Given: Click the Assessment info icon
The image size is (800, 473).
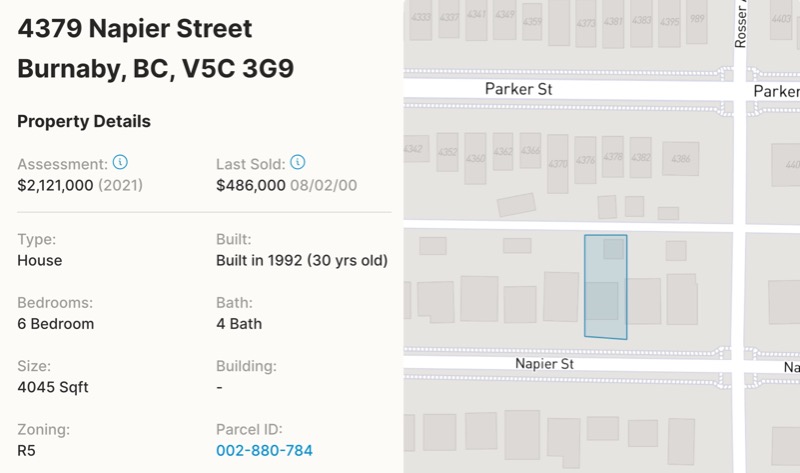Looking at the screenshot, I should click(x=120, y=162).
